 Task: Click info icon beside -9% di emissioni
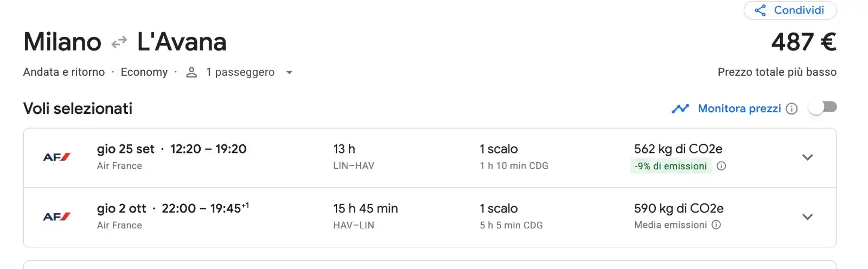pyautogui.click(x=721, y=166)
